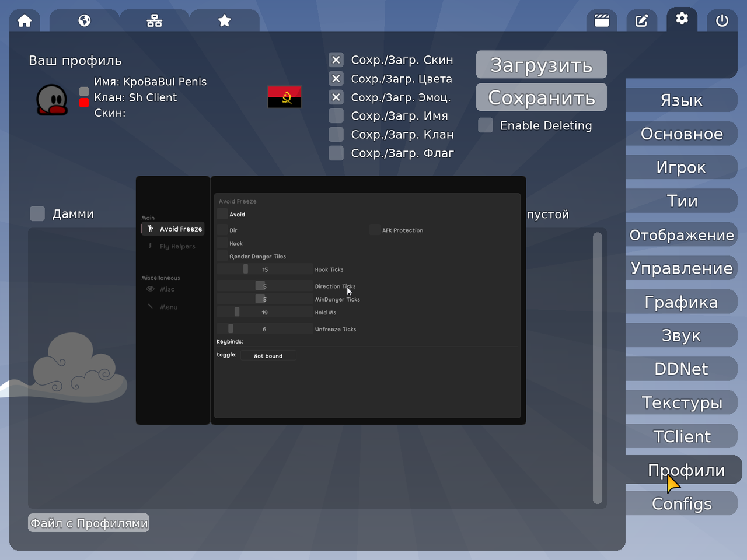Open the Тии settings tab

point(682,201)
